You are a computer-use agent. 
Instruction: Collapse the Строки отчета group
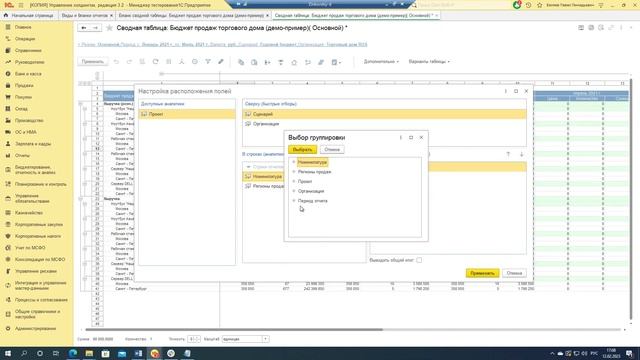point(248,167)
